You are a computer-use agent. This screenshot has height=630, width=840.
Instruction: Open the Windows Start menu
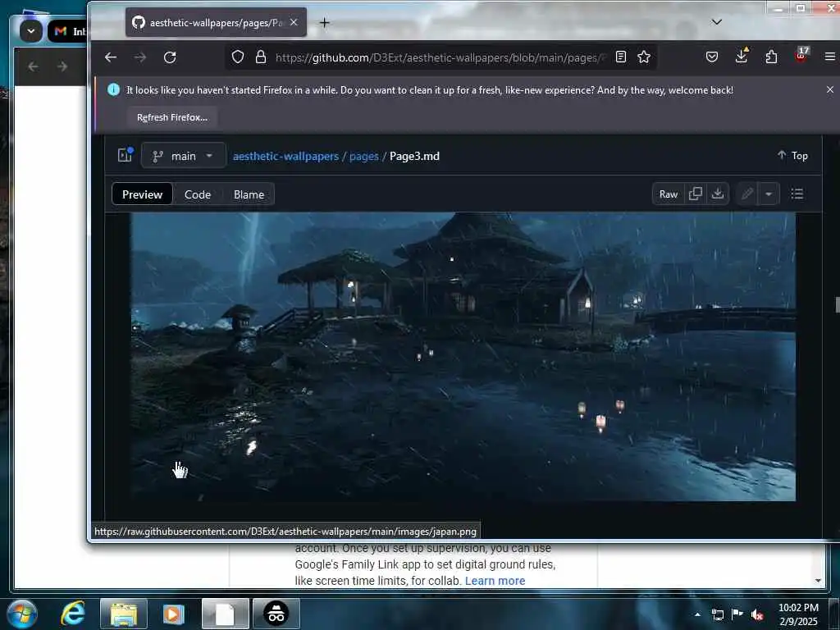click(x=22, y=614)
